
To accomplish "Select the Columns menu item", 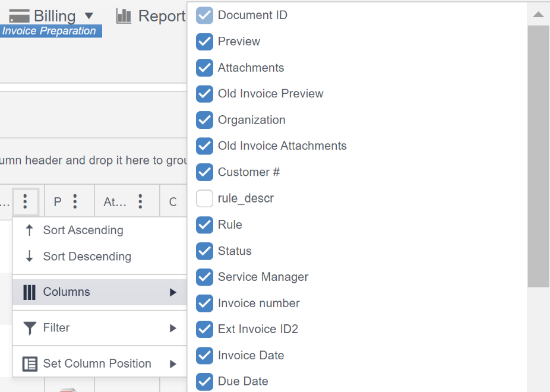I will coord(67,292).
